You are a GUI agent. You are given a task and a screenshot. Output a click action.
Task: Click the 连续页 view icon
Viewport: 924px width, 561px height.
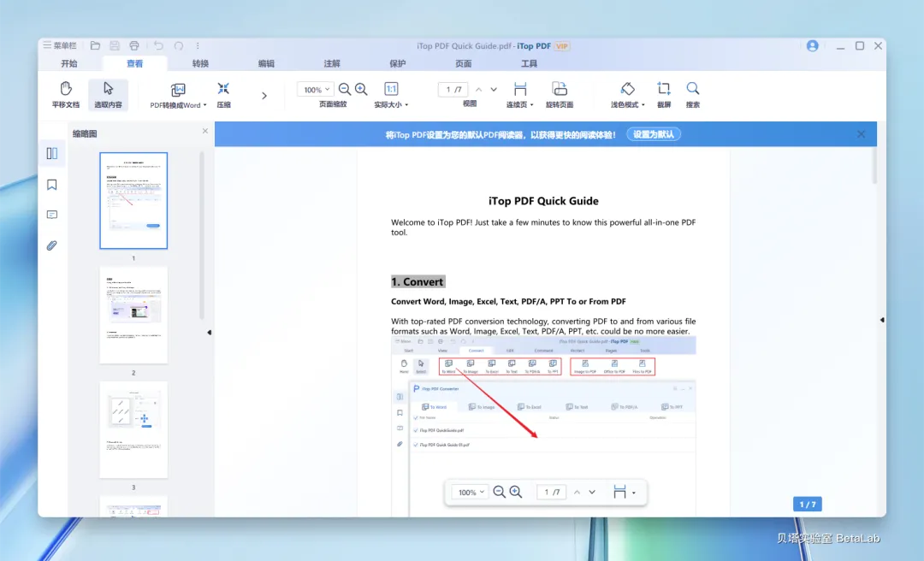tap(520, 88)
